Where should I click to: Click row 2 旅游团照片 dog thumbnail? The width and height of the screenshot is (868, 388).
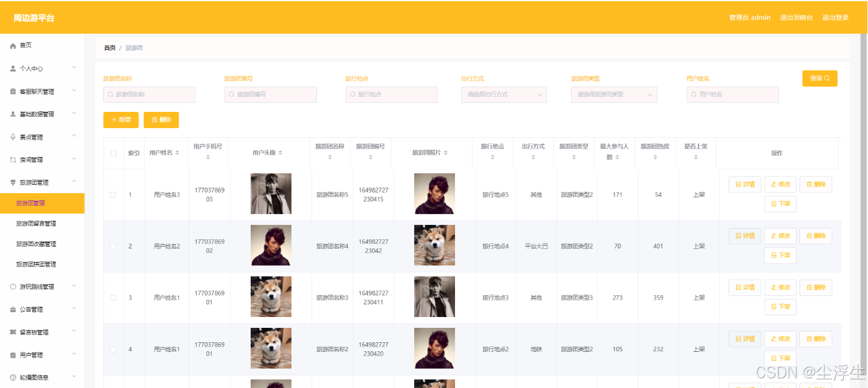coord(435,245)
